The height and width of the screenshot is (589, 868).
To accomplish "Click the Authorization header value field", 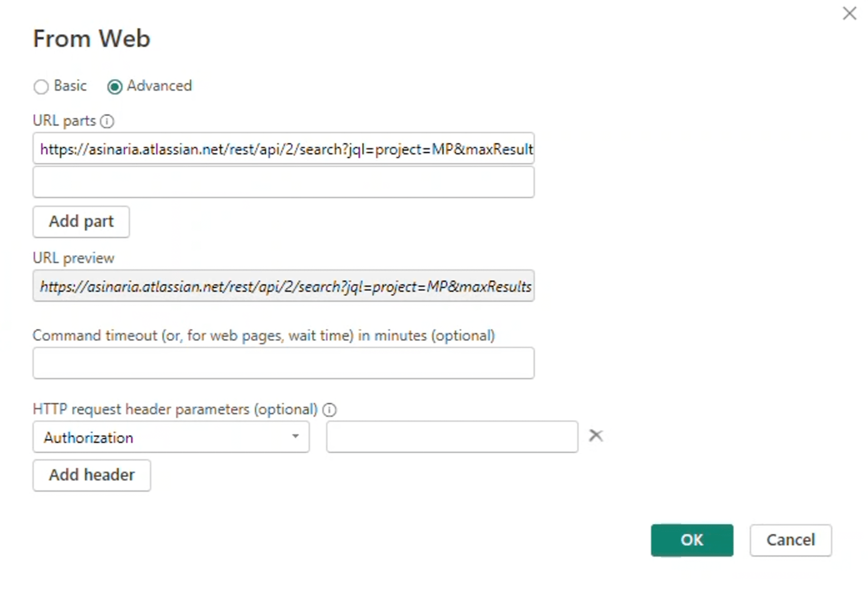I will tap(451, 437).
